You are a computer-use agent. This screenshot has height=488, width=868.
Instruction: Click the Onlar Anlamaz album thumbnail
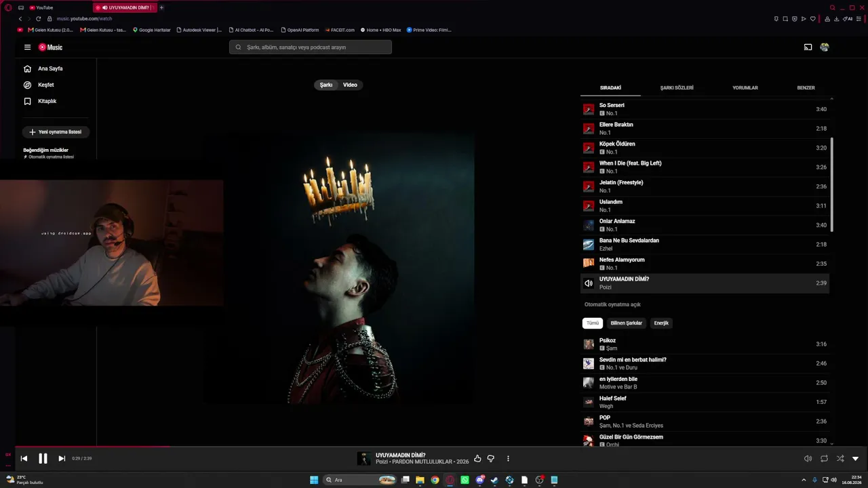[x=589, y=225]
